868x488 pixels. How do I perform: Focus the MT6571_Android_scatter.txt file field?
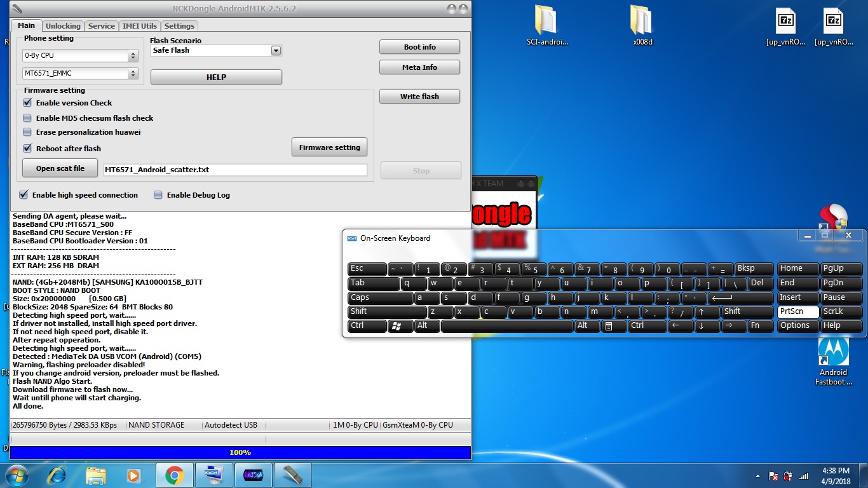235,170
